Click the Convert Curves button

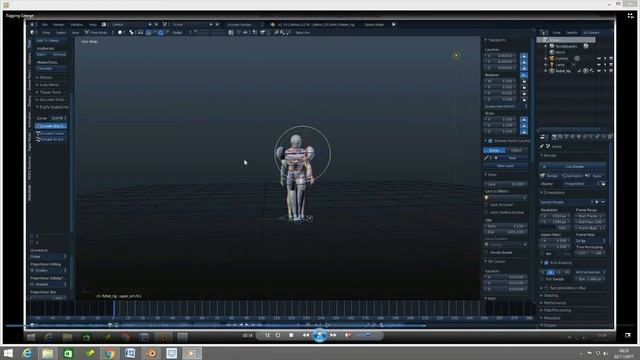(x=51, y=133)
